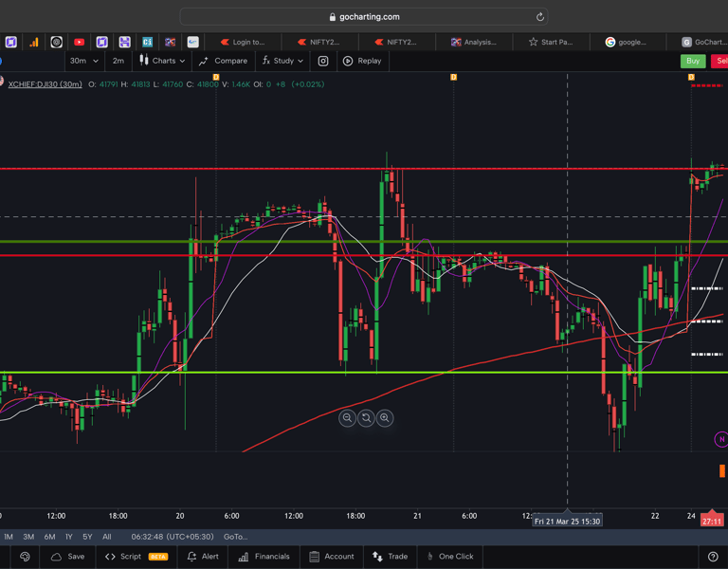This screenshot has height=569, width=728.
Task: Select the dark green horizontal line on the chart
Action: [x=364, y=242]
